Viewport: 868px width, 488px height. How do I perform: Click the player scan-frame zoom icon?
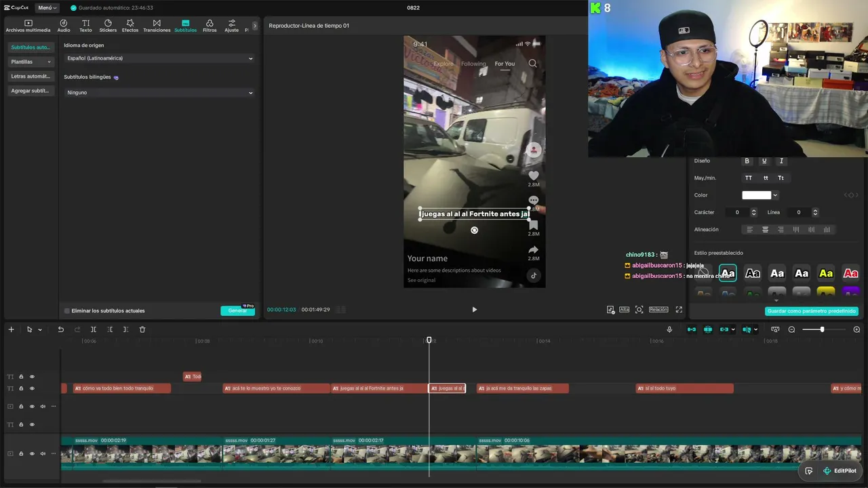tap(639, 310)
